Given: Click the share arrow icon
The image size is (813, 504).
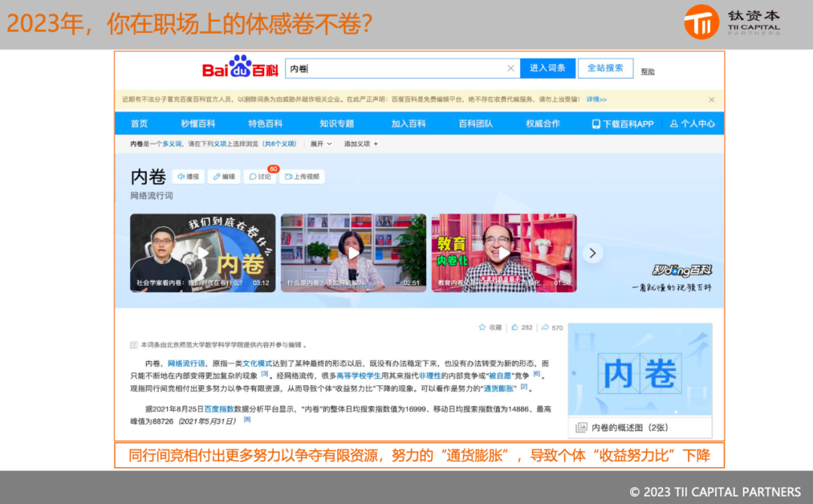Looking at the screenshot, I should click(545, 327).
